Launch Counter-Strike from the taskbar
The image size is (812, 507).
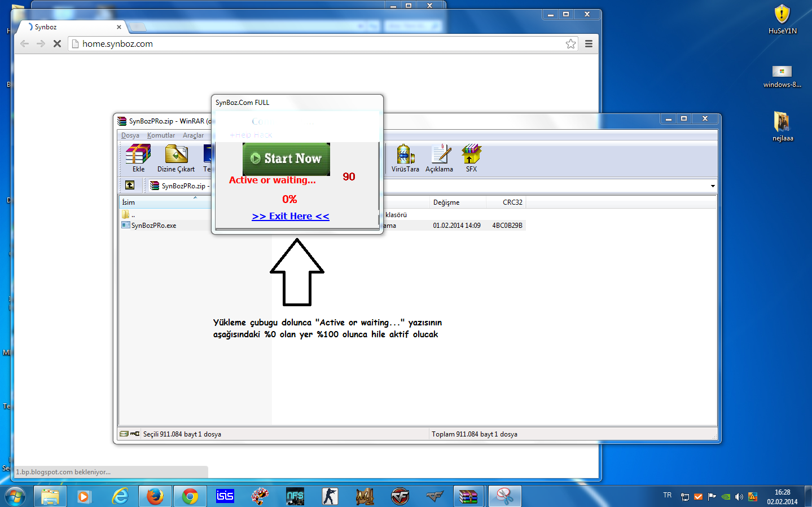point(330,496)
